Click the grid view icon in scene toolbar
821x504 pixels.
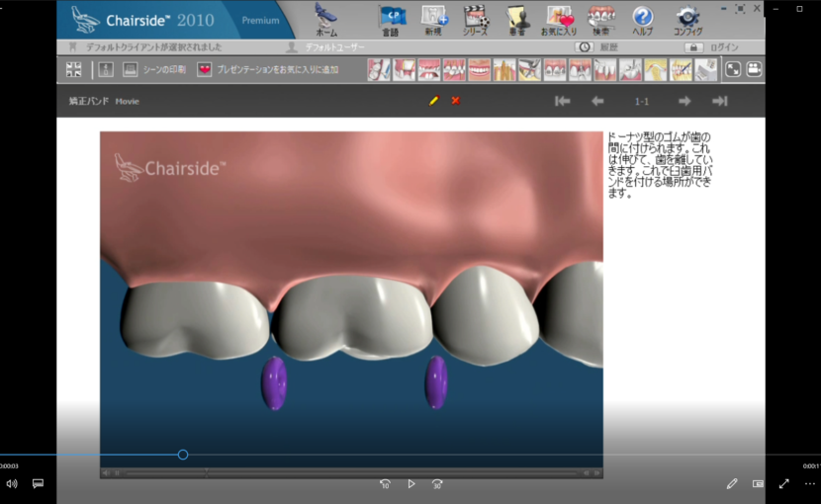[x=74, y=69]
